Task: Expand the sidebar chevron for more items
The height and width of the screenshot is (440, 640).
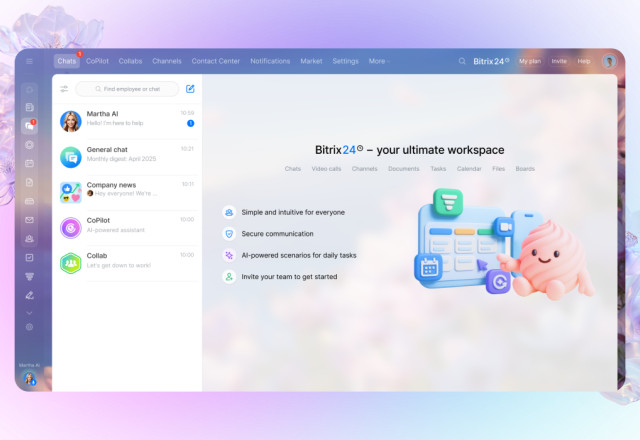Action: [29, 312]
